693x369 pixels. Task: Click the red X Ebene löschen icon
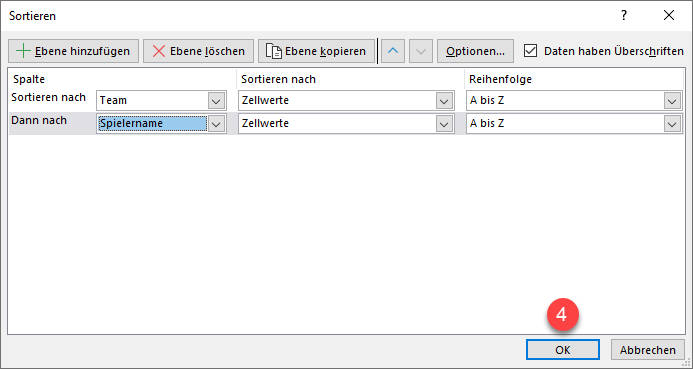click(159, 51)
